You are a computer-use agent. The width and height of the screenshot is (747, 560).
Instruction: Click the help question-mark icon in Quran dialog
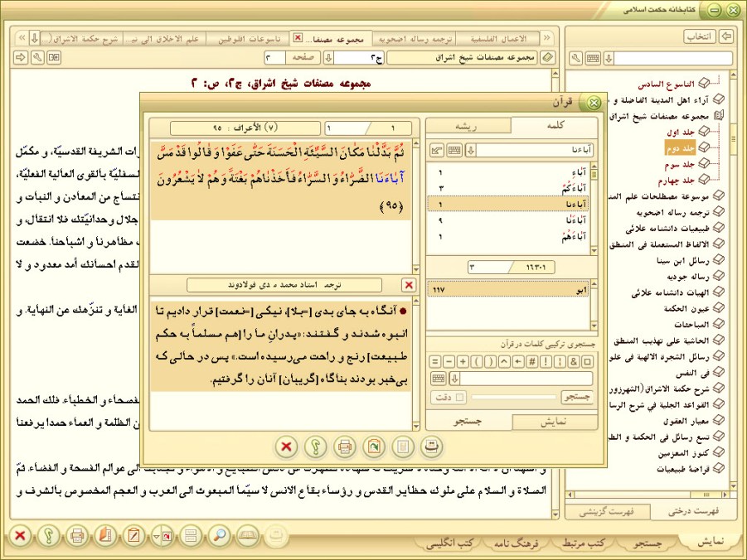tap(315, 447)
